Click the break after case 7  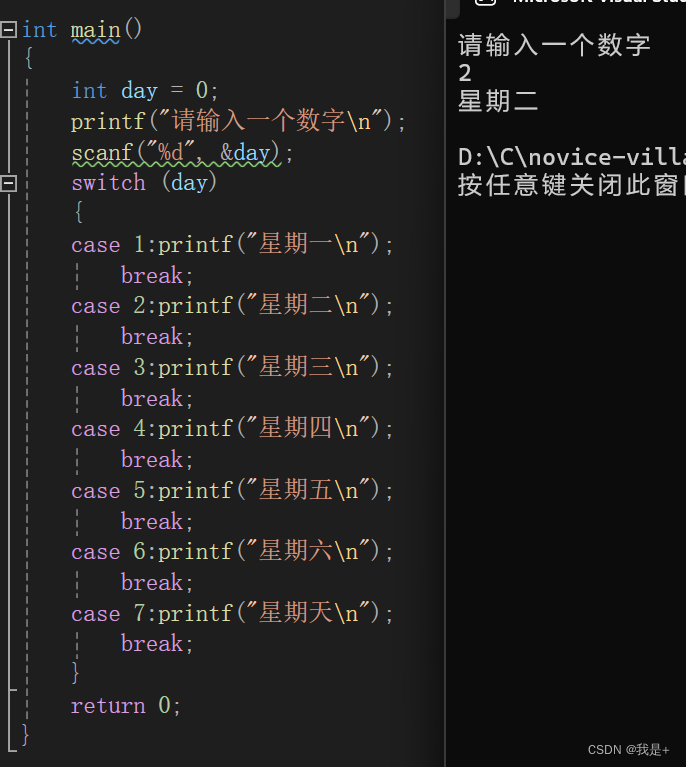point(157,644)
